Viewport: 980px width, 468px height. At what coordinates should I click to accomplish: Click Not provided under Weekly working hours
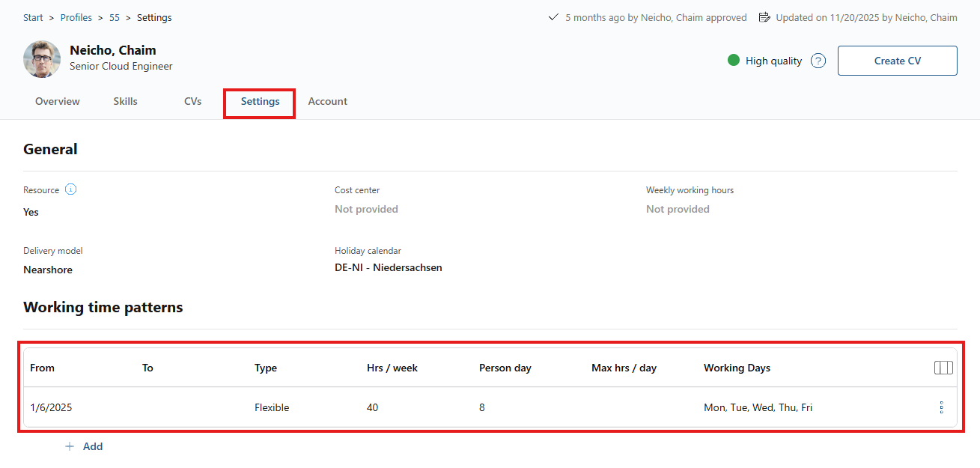678,209
